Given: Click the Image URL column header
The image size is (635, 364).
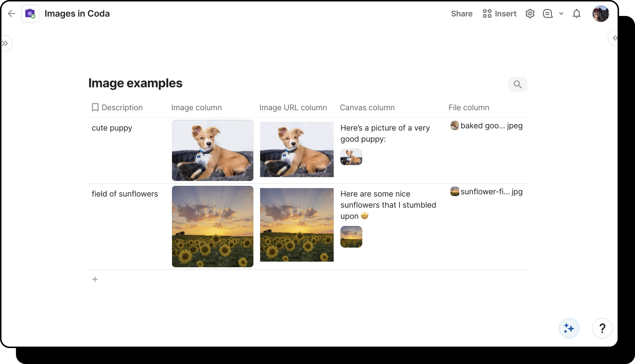Looking at the screenshot, I should (x=293, y=108).
